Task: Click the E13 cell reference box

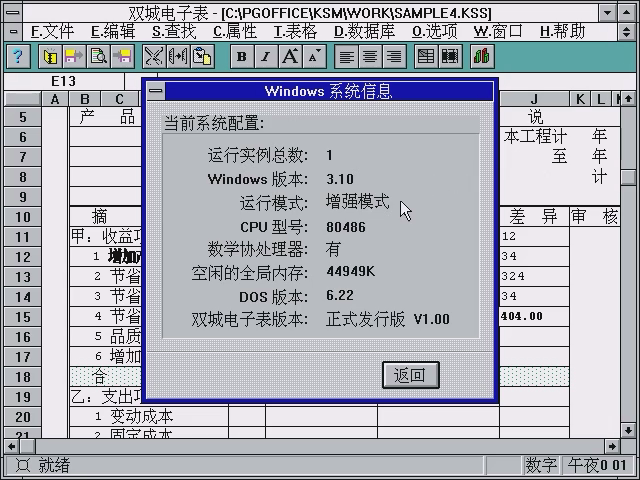Action: (64, 81)
